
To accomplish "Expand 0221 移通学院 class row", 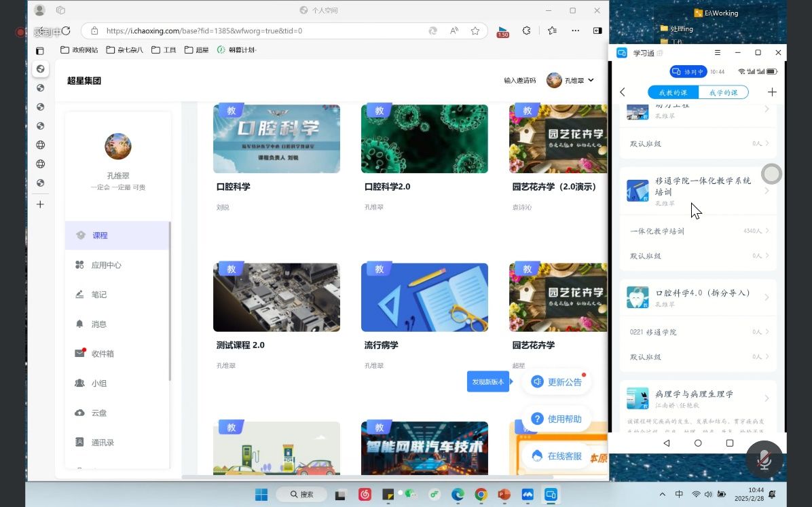I will click(x=698, y=332).
